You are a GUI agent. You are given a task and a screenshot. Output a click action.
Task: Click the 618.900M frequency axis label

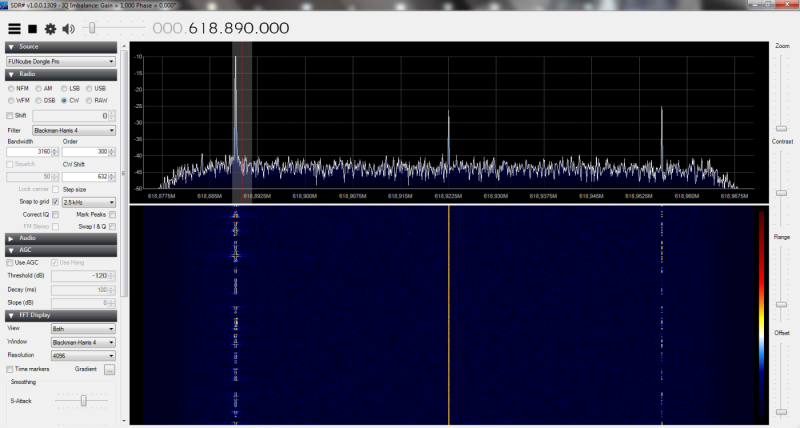305,196
